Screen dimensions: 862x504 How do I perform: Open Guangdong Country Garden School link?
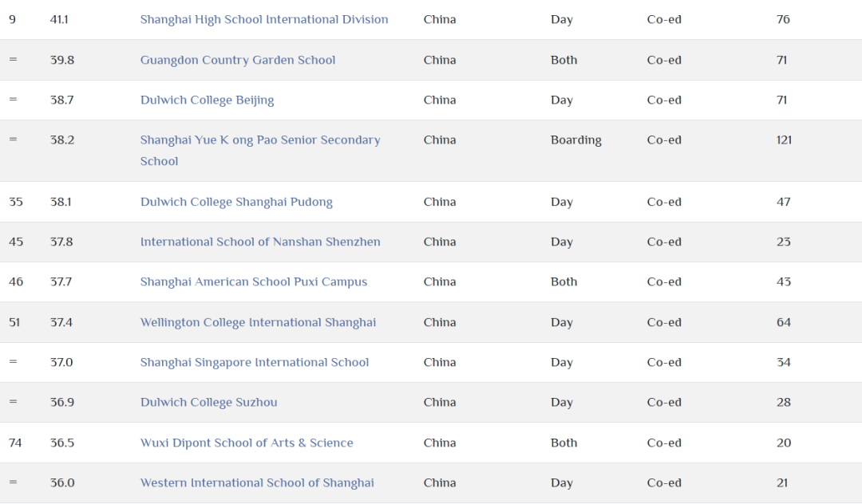[x=238, y=60]
